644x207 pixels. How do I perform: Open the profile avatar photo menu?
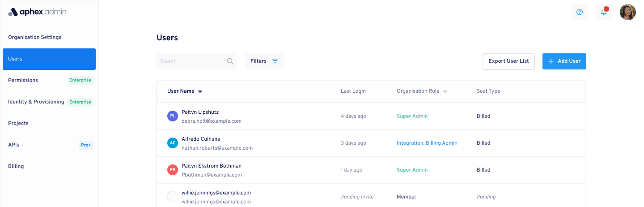tap(627, 12)
